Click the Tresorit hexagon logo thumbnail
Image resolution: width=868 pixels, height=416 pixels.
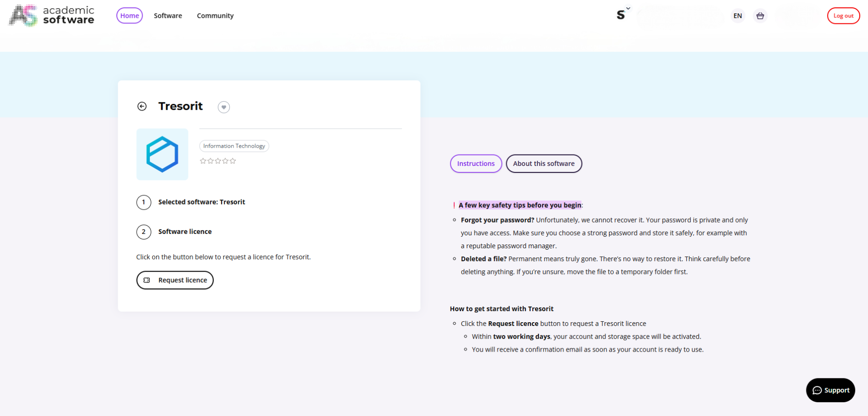tap(162, 154)
